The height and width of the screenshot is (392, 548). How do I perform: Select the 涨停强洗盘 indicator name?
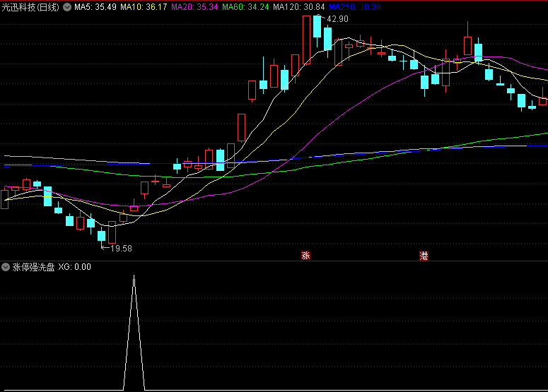pos(33,268)
